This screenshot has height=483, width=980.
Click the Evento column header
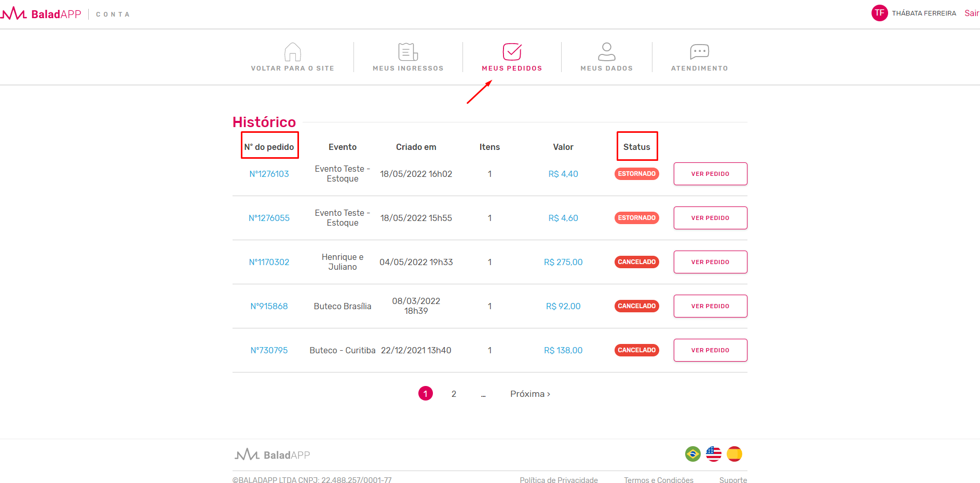343,147
